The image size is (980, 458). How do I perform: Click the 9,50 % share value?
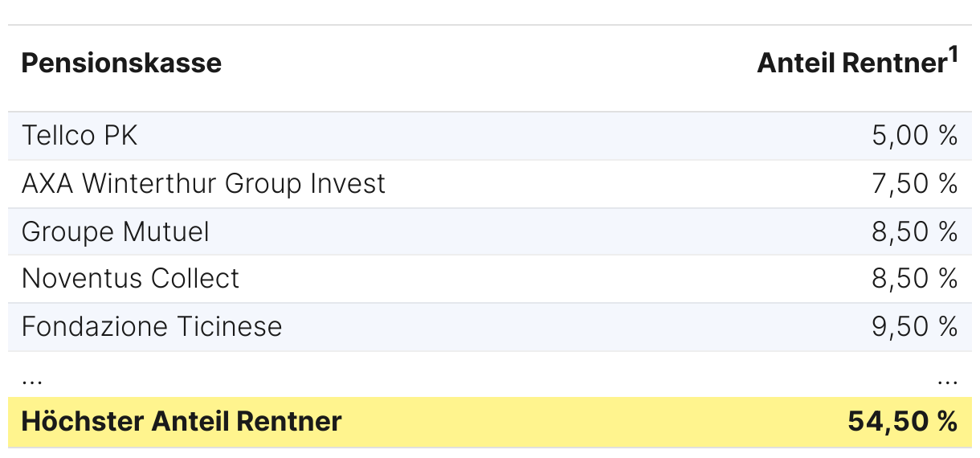(x=914, y=327)
